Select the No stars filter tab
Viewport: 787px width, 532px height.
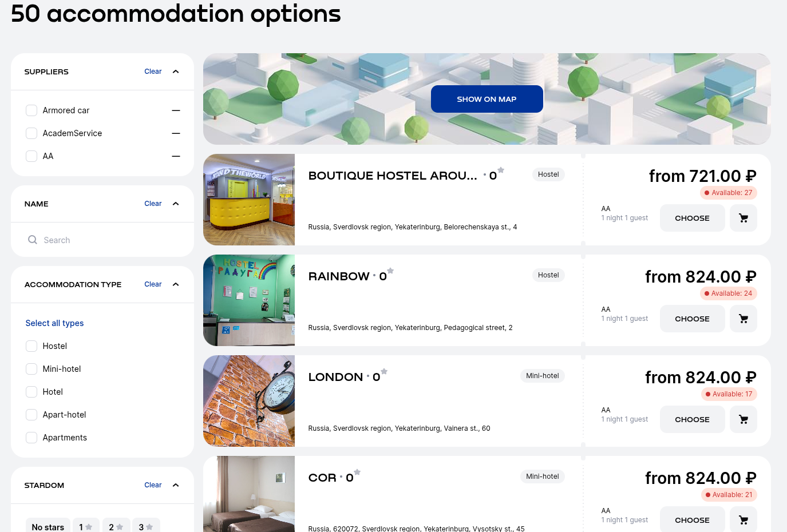tap(48, 526)
